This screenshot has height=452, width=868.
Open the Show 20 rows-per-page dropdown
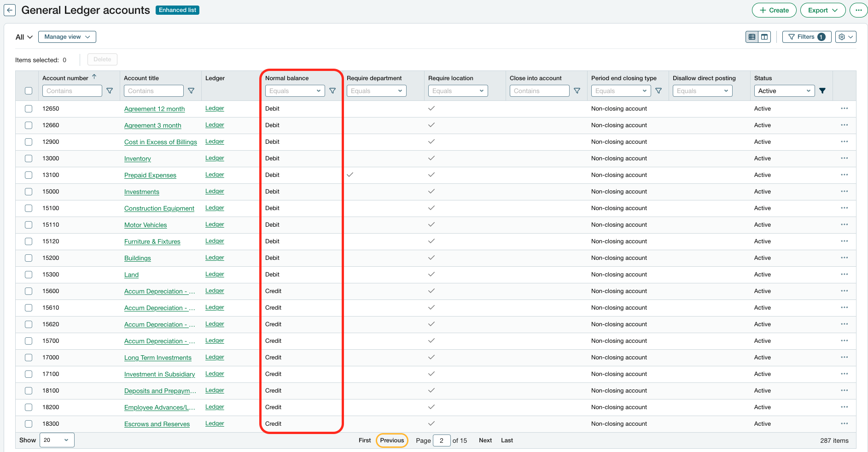(x=57, y=440)
